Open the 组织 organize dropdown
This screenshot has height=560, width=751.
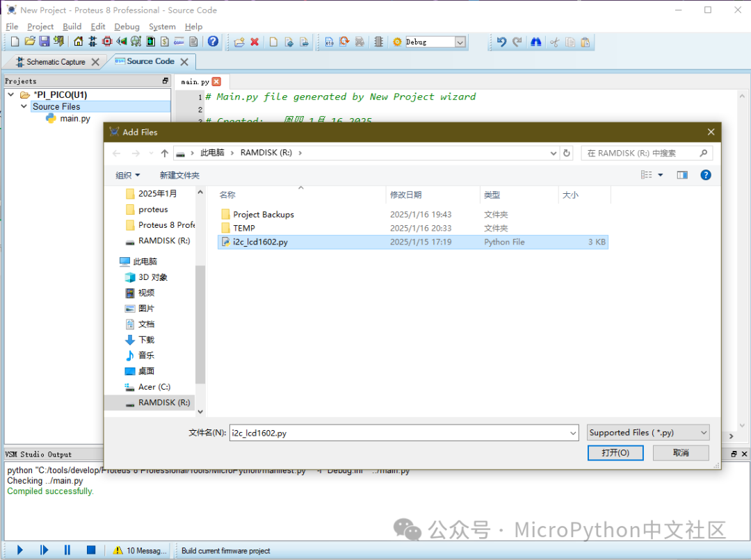[x=127, y=175]
